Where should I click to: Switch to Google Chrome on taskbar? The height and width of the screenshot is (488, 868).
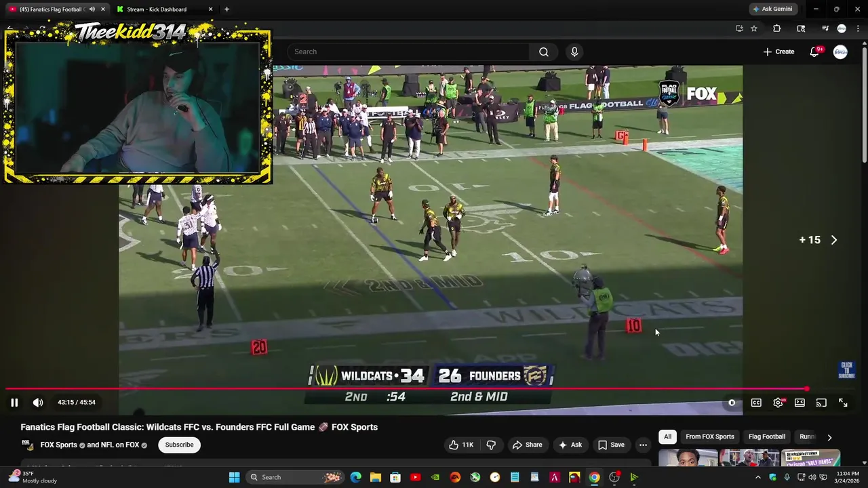pos(594,477)
